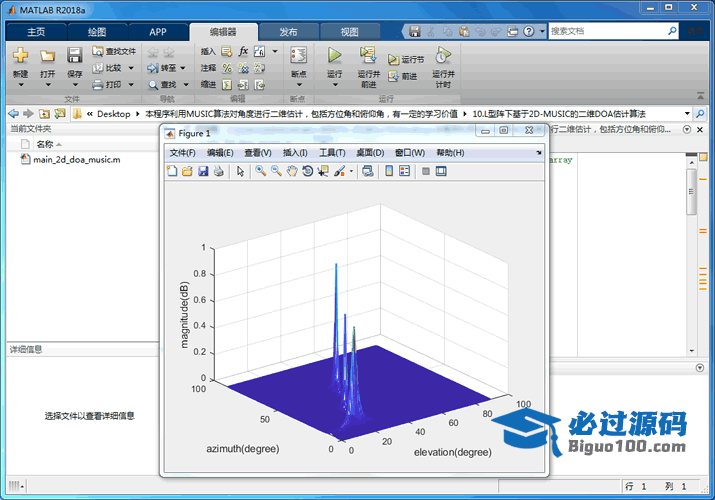Click the Figure show plot tools icon

coord(441,171)
